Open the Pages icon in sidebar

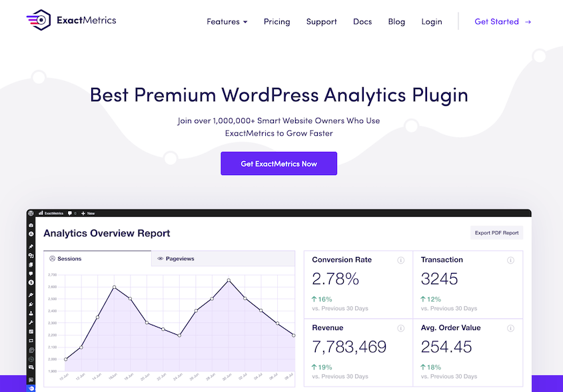click(x=31, y=265)
